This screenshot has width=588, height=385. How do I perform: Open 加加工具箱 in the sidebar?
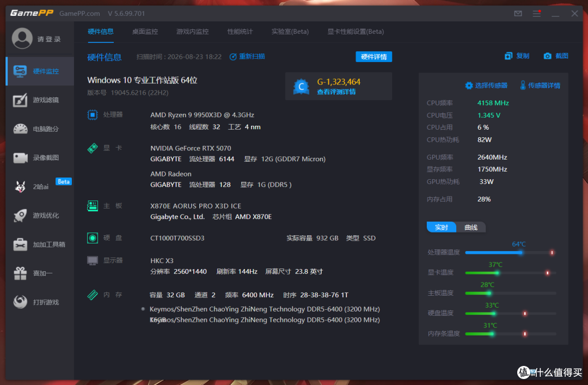point(40,245)
